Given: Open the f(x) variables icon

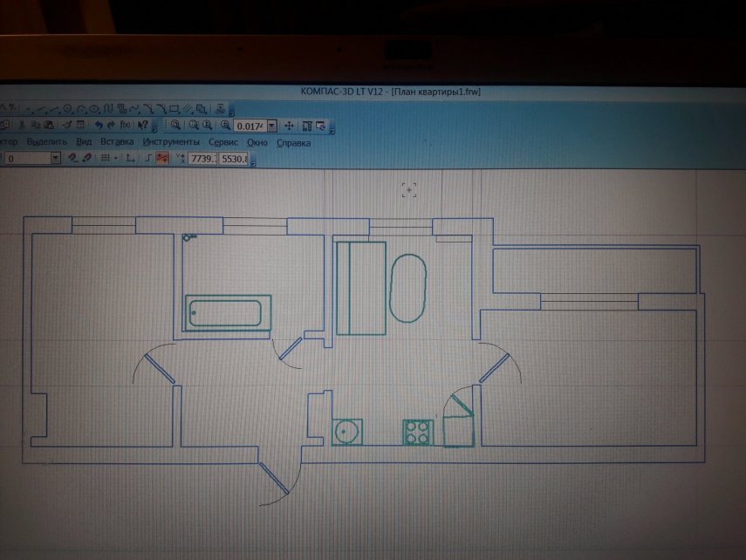Looking at the screenshot, I should (x=126, y=126).
